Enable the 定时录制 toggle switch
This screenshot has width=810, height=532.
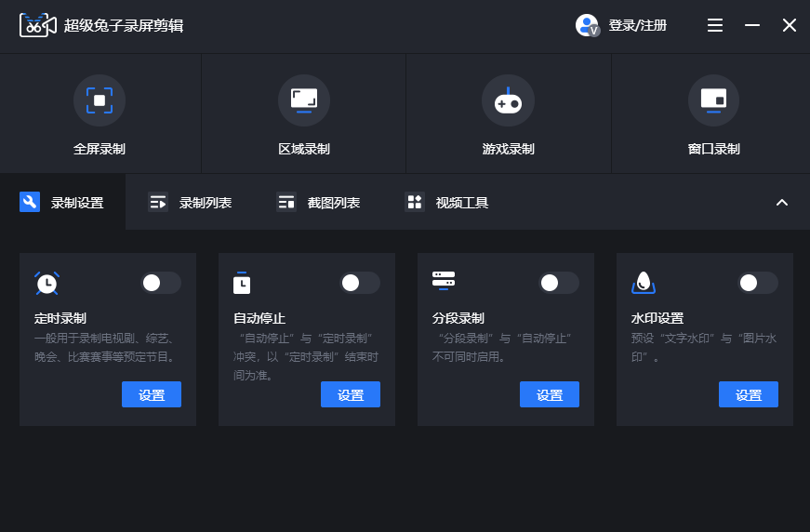tap(160, 283)
